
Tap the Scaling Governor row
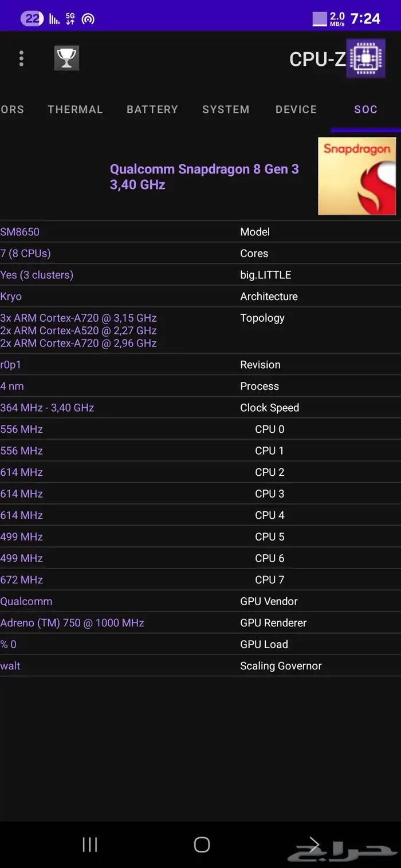tap(200, 666)
